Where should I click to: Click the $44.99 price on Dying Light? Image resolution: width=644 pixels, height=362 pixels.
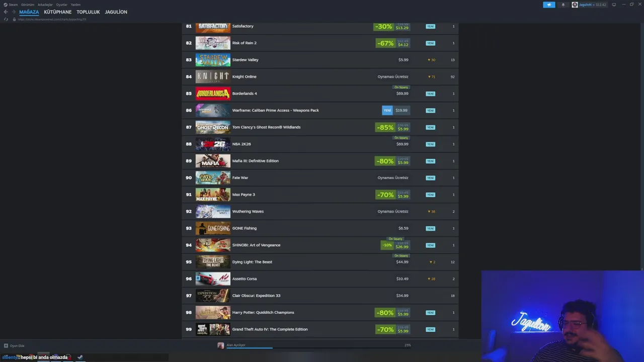[402, 262]
